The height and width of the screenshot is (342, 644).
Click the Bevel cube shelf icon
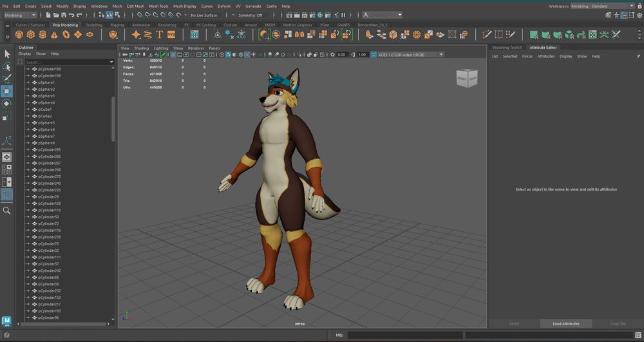click(x=393, y=35)
